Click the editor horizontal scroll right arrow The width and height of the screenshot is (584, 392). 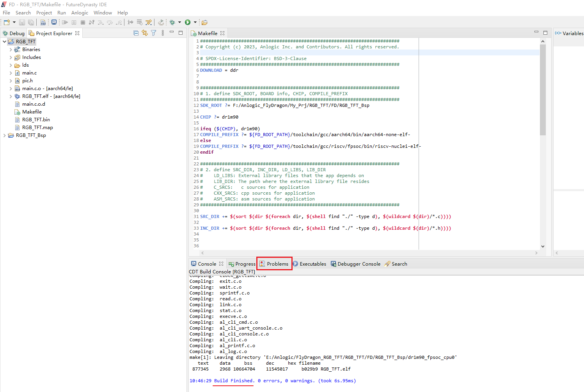(x=536, y=253)
